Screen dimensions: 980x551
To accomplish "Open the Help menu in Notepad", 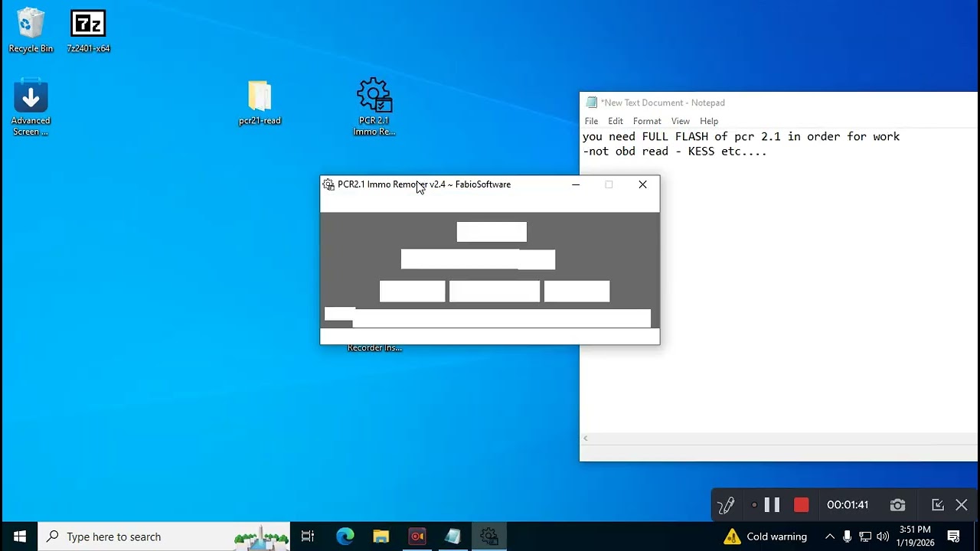I will 709,121.
